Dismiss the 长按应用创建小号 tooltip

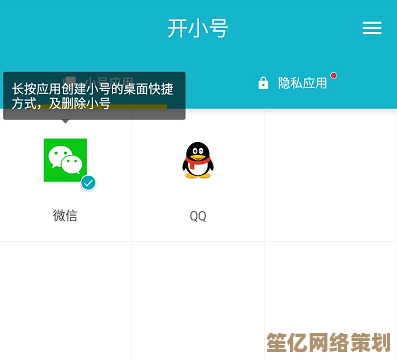[94, 96]
